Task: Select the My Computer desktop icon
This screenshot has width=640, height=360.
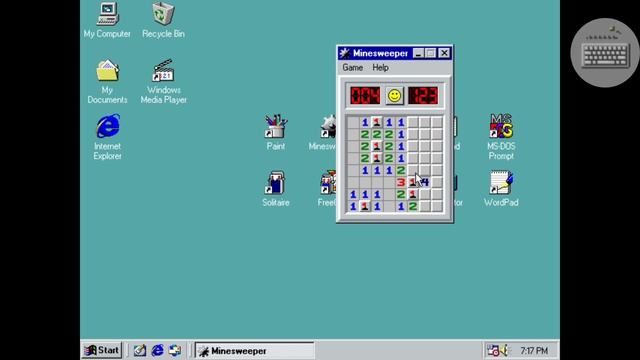Action: (107, 21)
